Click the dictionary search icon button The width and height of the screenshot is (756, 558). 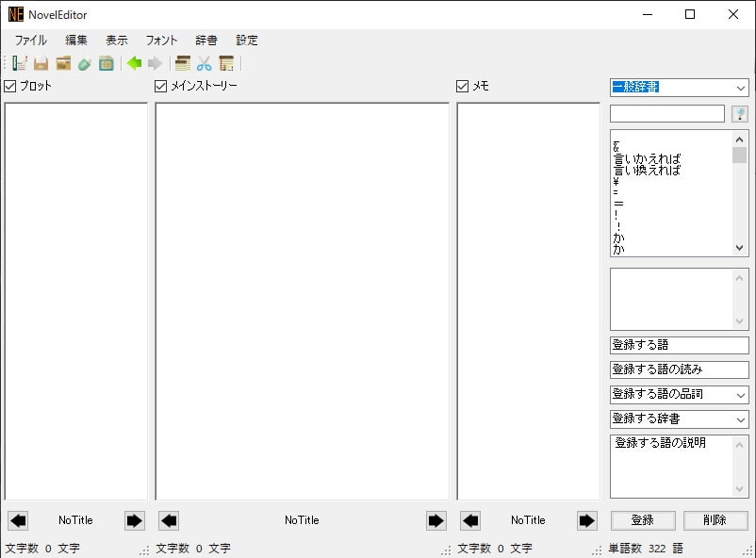tap(740, 114)
